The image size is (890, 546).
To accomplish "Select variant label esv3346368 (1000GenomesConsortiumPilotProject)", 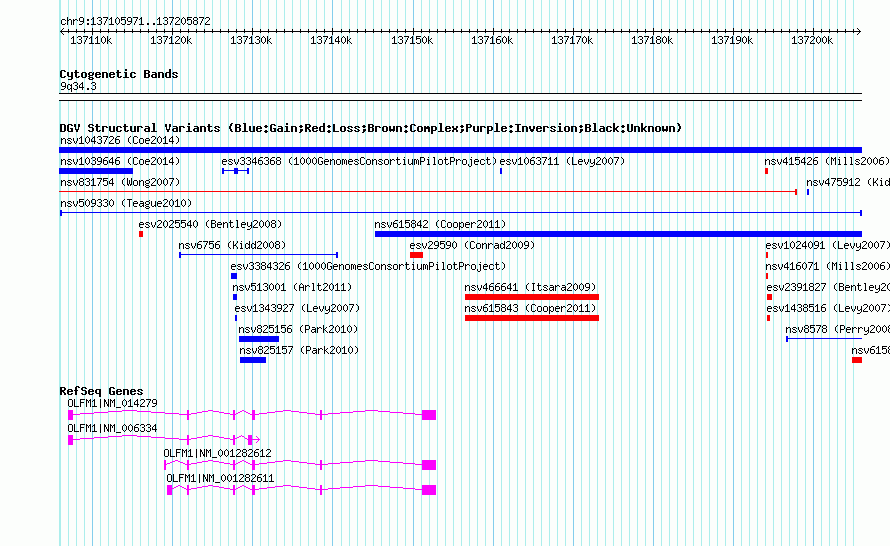I will pos(359,161).
